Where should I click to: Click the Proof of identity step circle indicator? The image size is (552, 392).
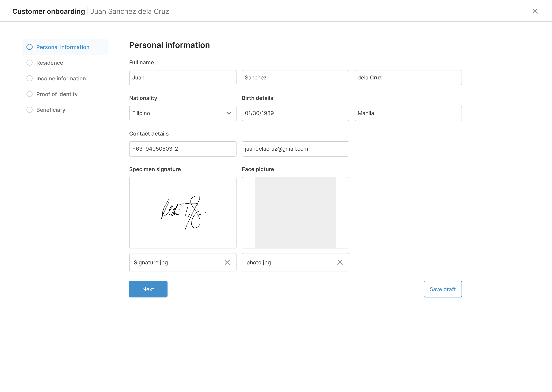coord(30,94)
